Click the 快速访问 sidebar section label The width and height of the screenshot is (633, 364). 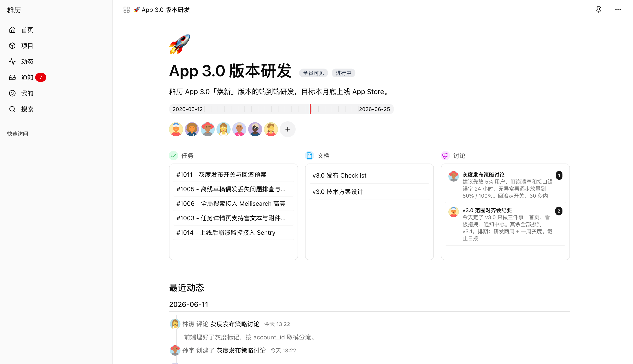[x=18, y=134]
